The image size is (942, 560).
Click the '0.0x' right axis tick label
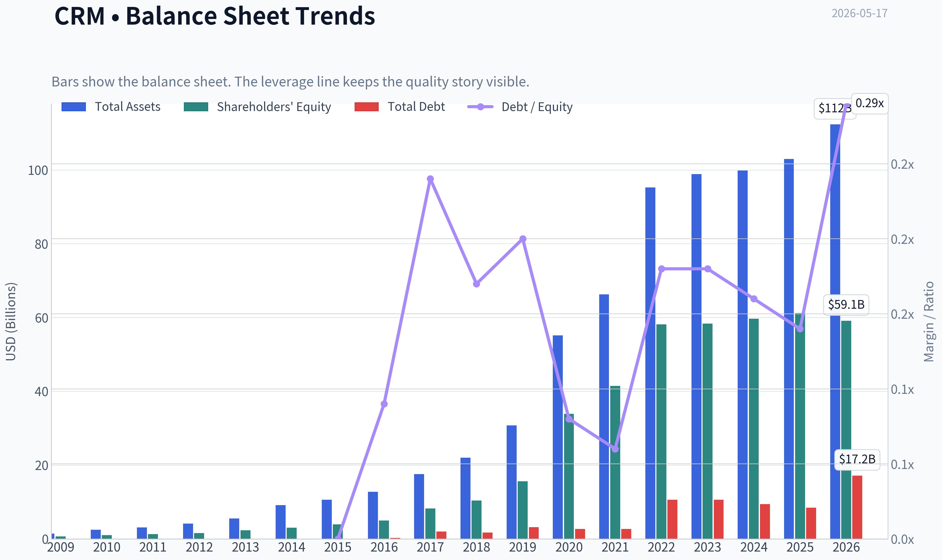(903, 540)
